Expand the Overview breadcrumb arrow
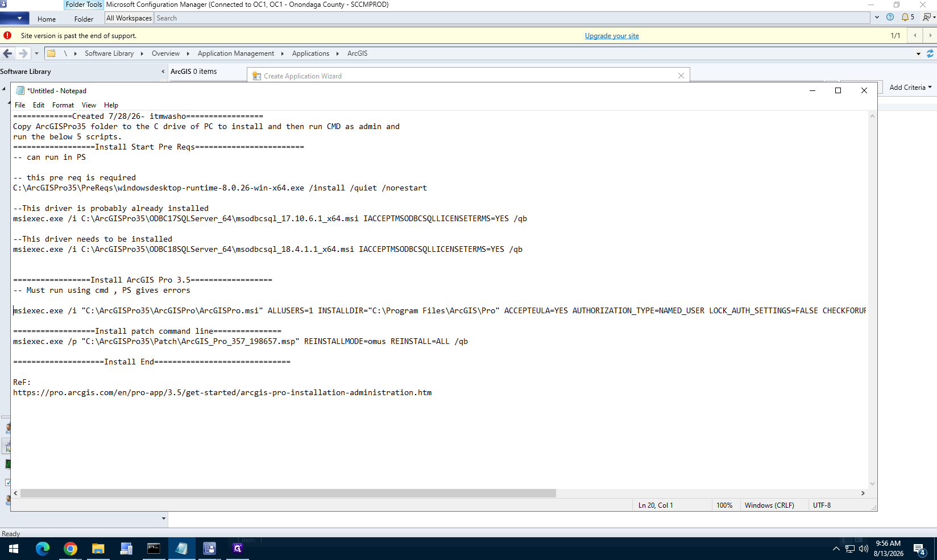The image size is (937, 560). coord(188,53)
